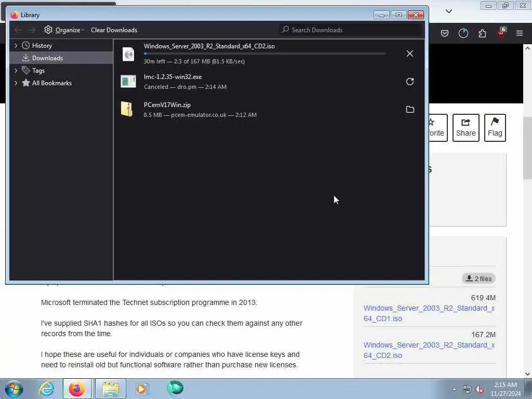Screen dimensions: 532x399
Task: Click Firefox downloads progress indicator icon
Action: 463,33
